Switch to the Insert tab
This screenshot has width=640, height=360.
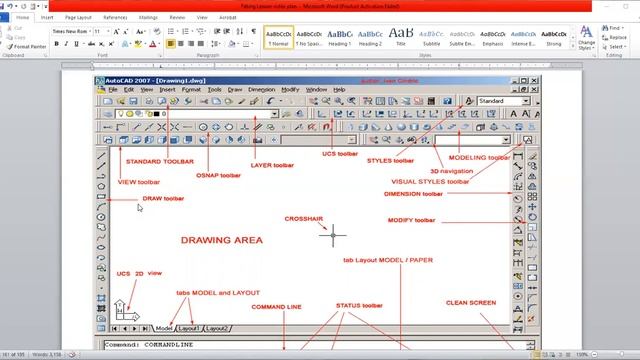(47, 18)
